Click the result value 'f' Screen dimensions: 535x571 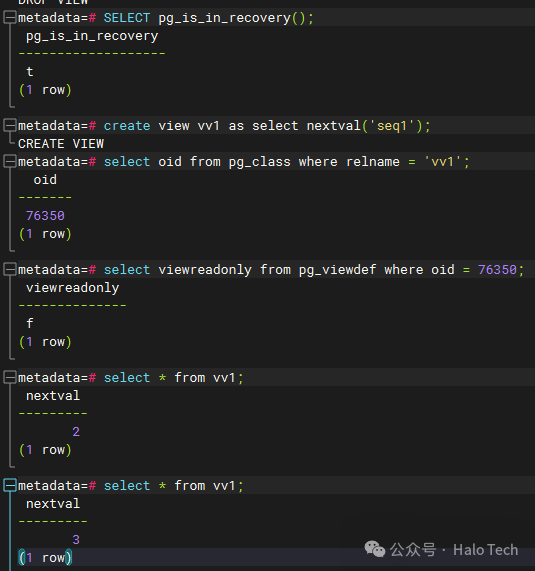click(x=29, y=323)
